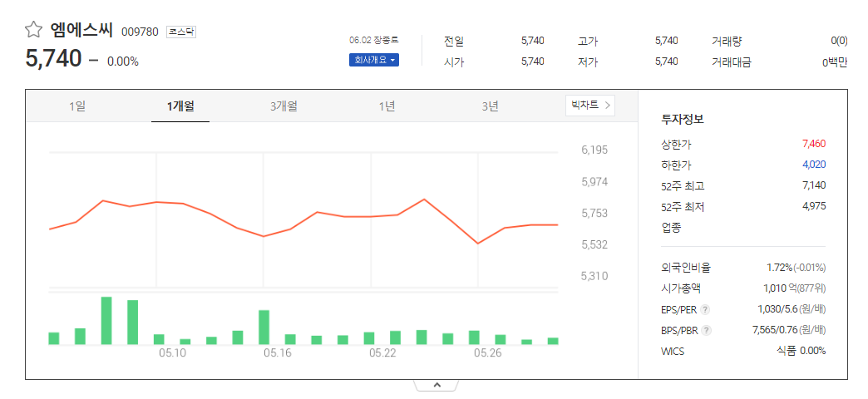
Task: Click the 거래량 label
Action: point(727,41)
